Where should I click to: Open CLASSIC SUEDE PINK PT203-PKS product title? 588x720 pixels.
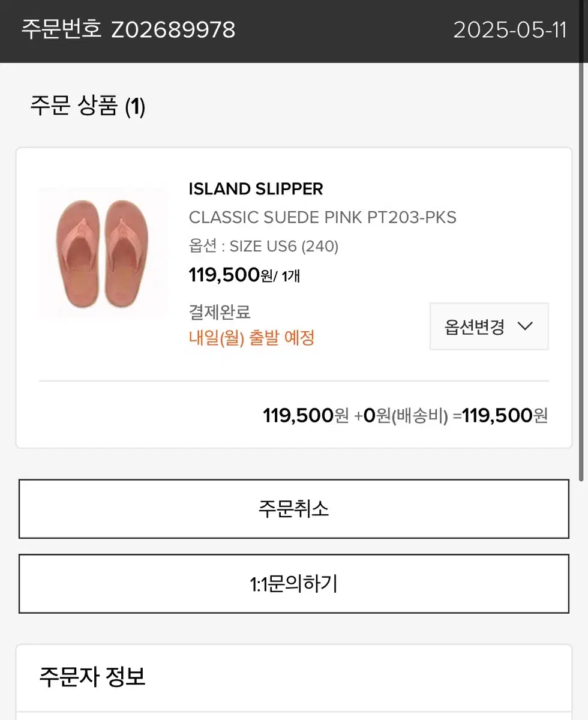point(323,217)
